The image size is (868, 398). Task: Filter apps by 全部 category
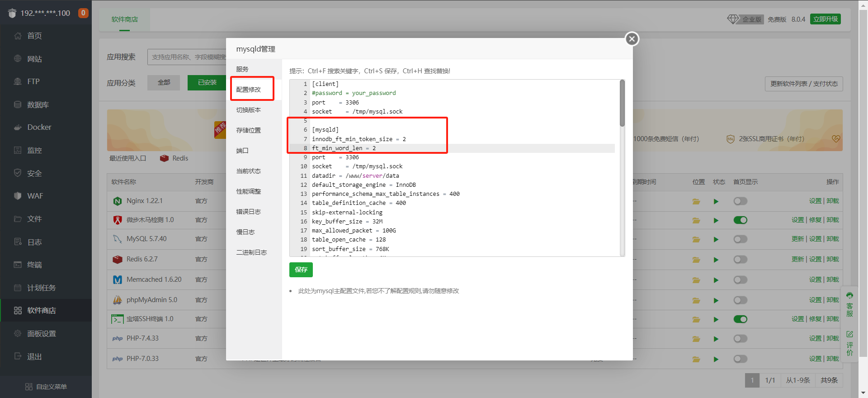[164, 82]
